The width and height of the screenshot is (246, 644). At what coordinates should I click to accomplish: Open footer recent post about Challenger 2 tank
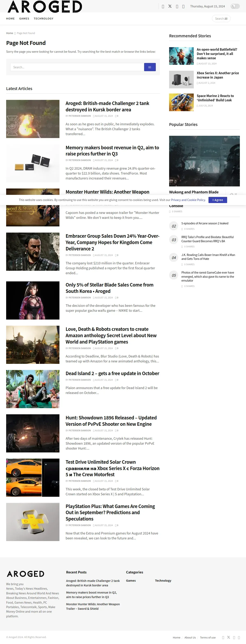coord(93,583)
